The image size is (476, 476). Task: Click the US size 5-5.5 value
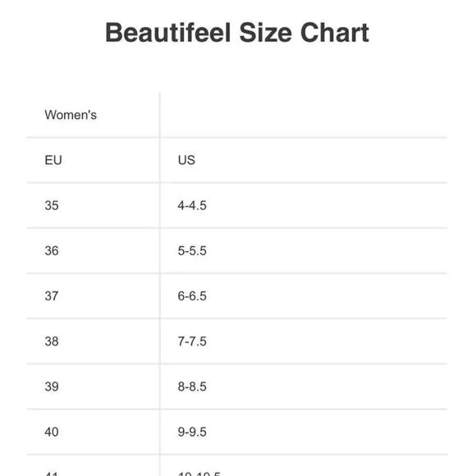coord(192,251)
